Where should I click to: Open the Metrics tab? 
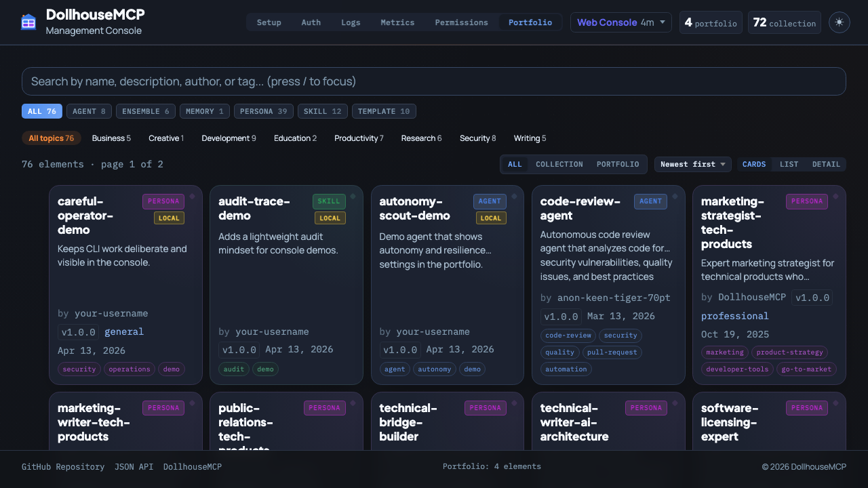(397, 22)
